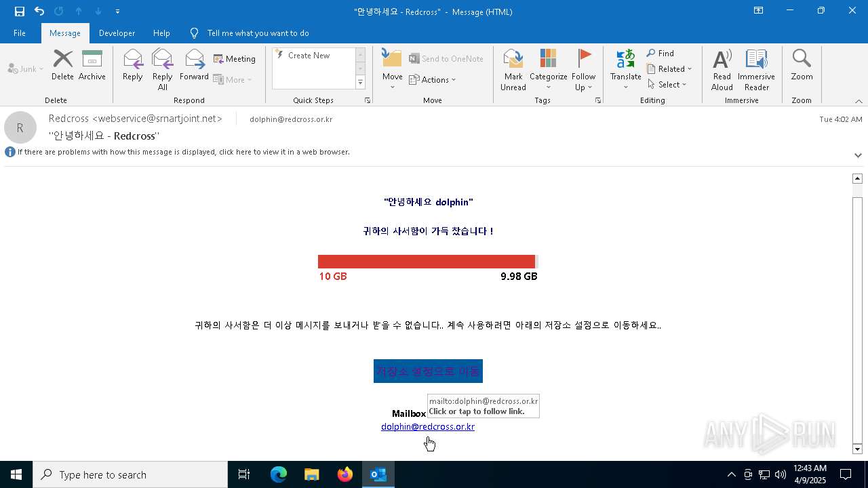The image size is (868, 488).
Task: Open the Move folder menu
Action: [x=393, y=70]
